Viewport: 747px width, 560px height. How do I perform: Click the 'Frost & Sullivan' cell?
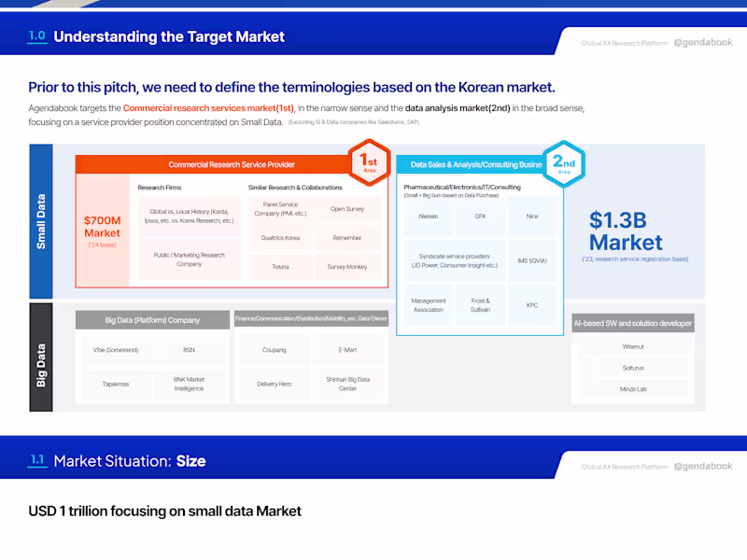tap(480, 305)
